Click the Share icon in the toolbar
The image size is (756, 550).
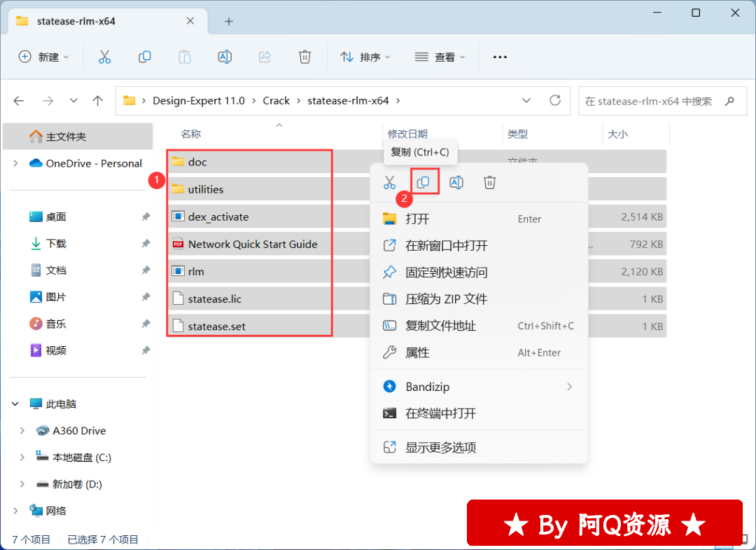tap(265, 57)
